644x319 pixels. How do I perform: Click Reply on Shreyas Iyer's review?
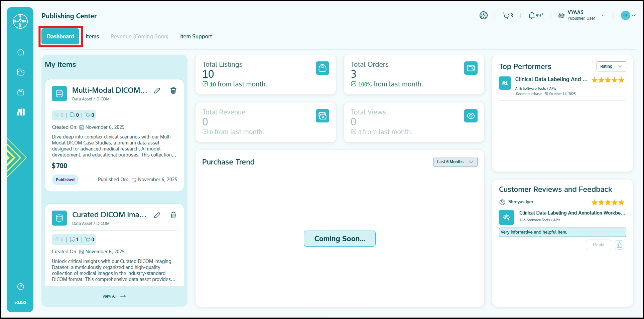pos(598,245)
